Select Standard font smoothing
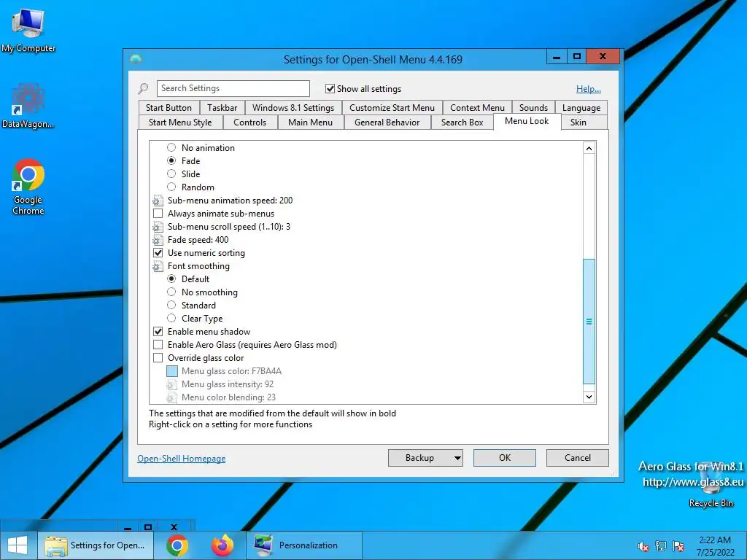Screen dimensions: 747x560 click(x=171, y=306)
